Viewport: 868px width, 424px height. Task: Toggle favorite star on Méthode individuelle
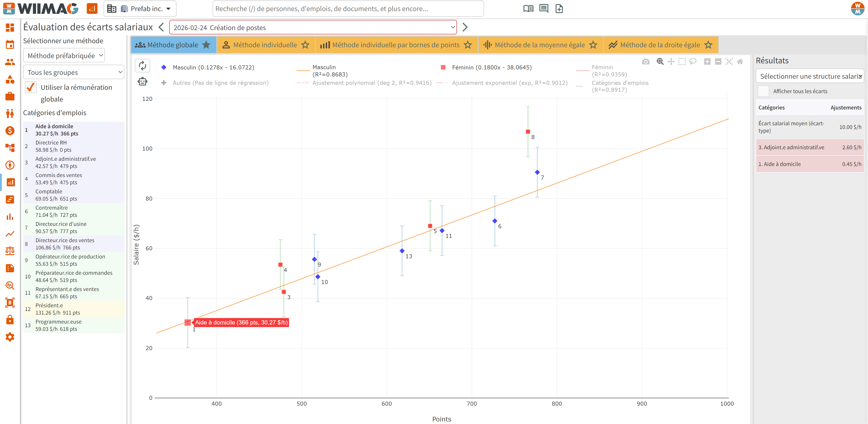(305, 45)
